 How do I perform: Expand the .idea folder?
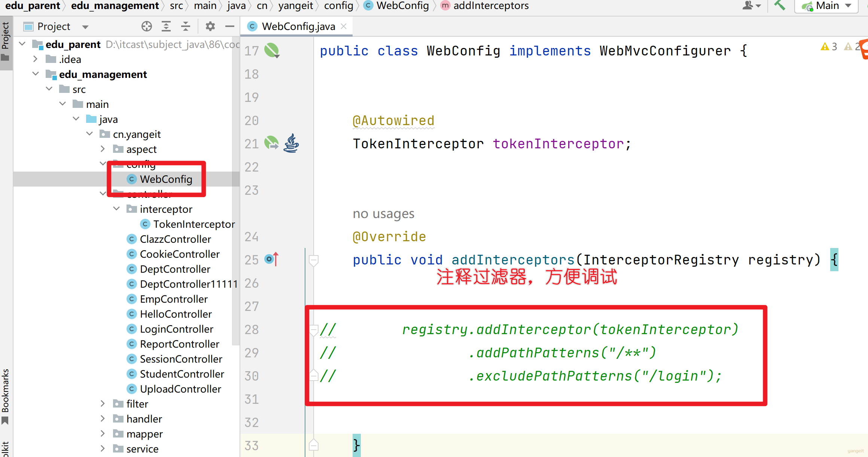36,59
